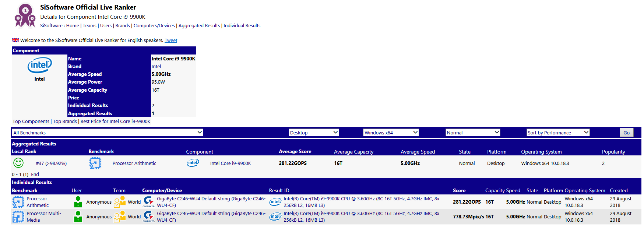The image size is (644, 225).
Task: Click the 281.22GOPS average score value
Action: point(293,164)
